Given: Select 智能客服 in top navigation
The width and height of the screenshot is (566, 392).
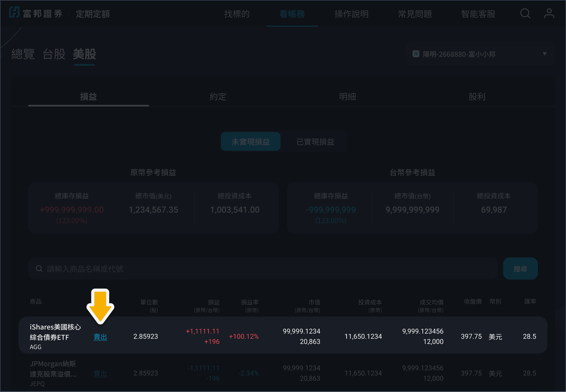Looking at the screenshot, I should [478, 14].
